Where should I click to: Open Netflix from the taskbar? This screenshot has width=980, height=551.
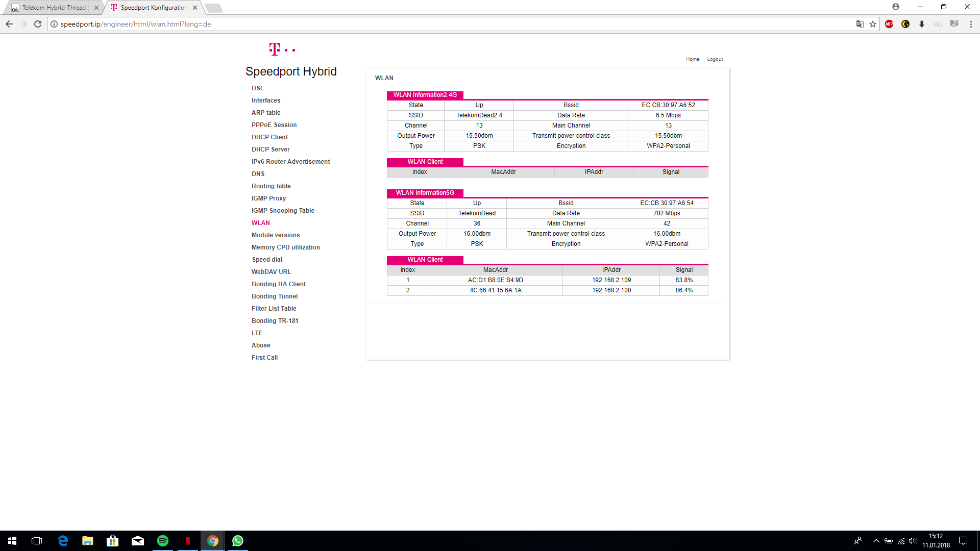point(188,541)
